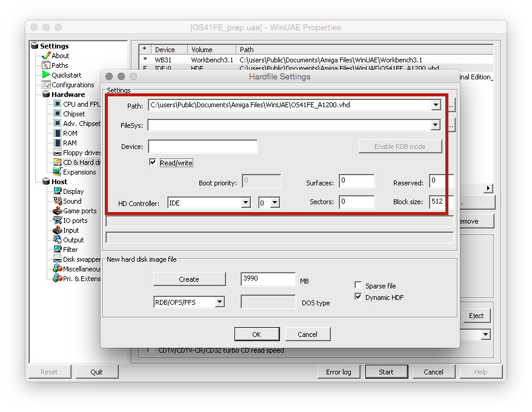The image size is (532, 412).
Task: Click the IO ports icon
Action: coord(58,221)
